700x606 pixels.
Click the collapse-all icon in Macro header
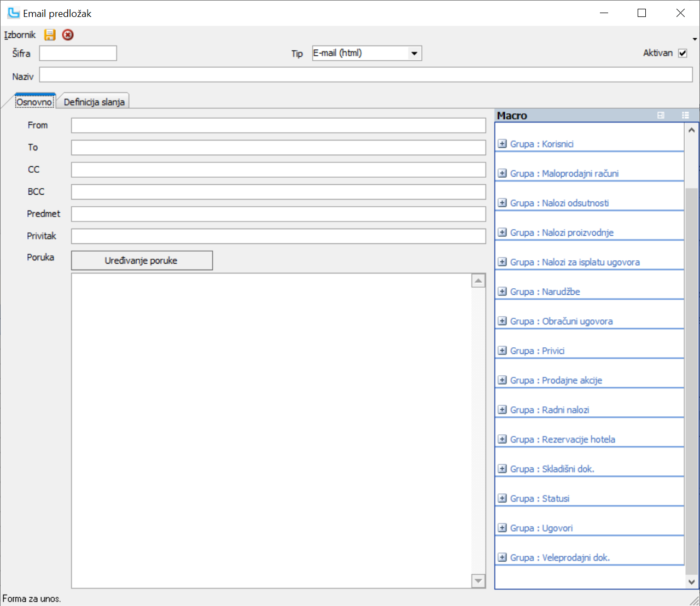pyautogui.click(x=661, y=115)
